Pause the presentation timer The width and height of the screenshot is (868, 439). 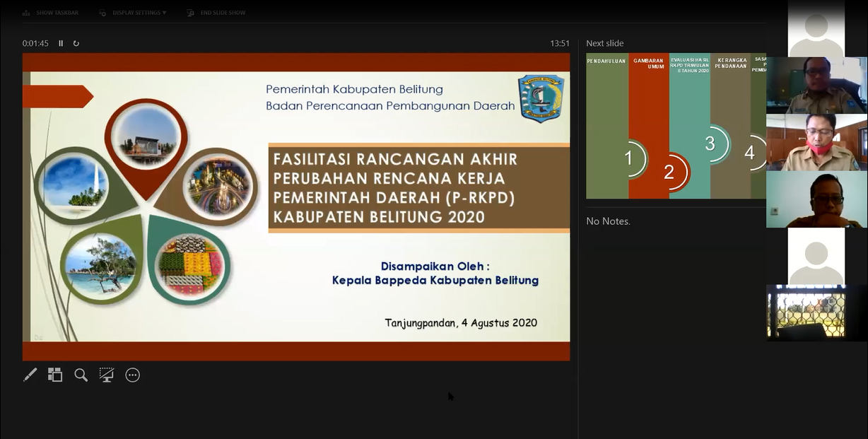(x=61, y=43)
